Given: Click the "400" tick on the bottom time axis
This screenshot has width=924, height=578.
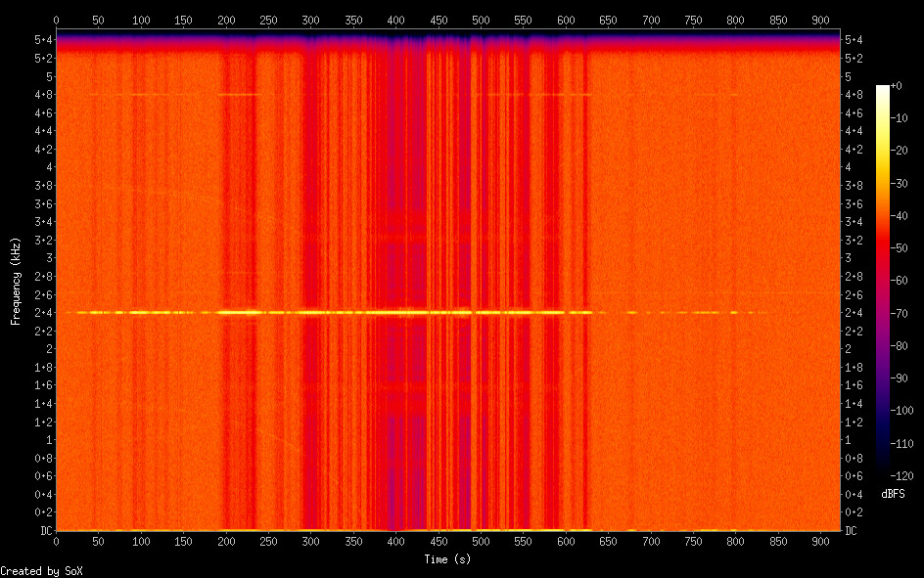Looking at the screenshot, I should (395, 541).
